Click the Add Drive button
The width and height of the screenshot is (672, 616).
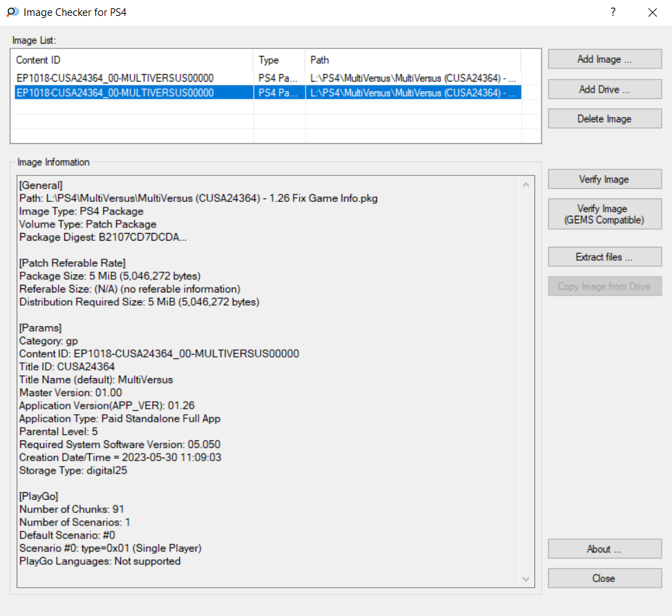pyautogui.click(x=604, y=89)
